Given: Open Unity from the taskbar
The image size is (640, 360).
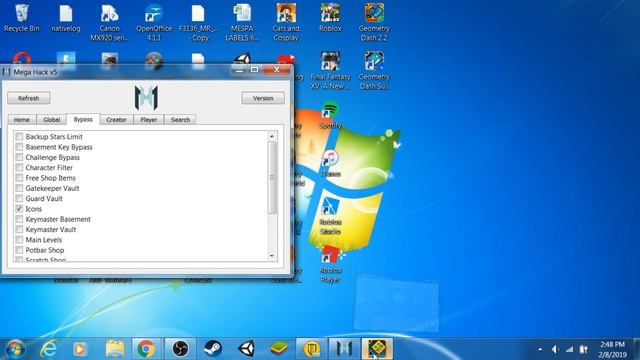Looking at the screenshot, I should [246, 349].
